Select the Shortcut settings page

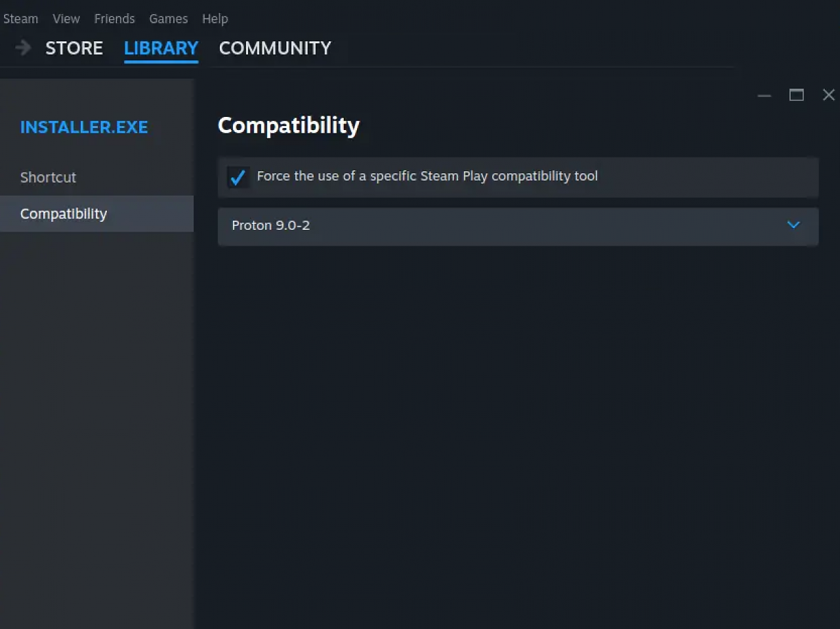[x=96, y=177]
